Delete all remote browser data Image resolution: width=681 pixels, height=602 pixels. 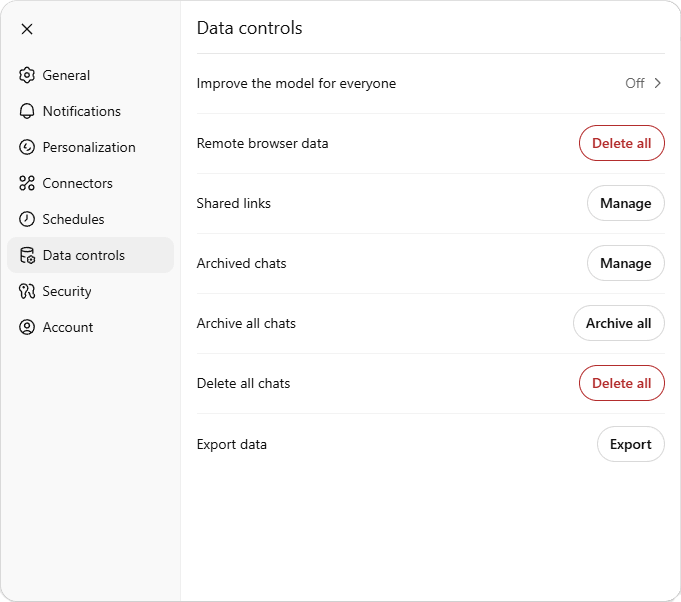[x=621, y=143]
